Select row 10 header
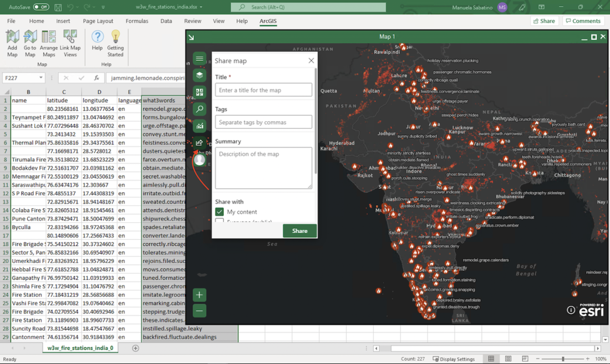The image size is (610, 364). pyautogui.click(x=6, y=176)
